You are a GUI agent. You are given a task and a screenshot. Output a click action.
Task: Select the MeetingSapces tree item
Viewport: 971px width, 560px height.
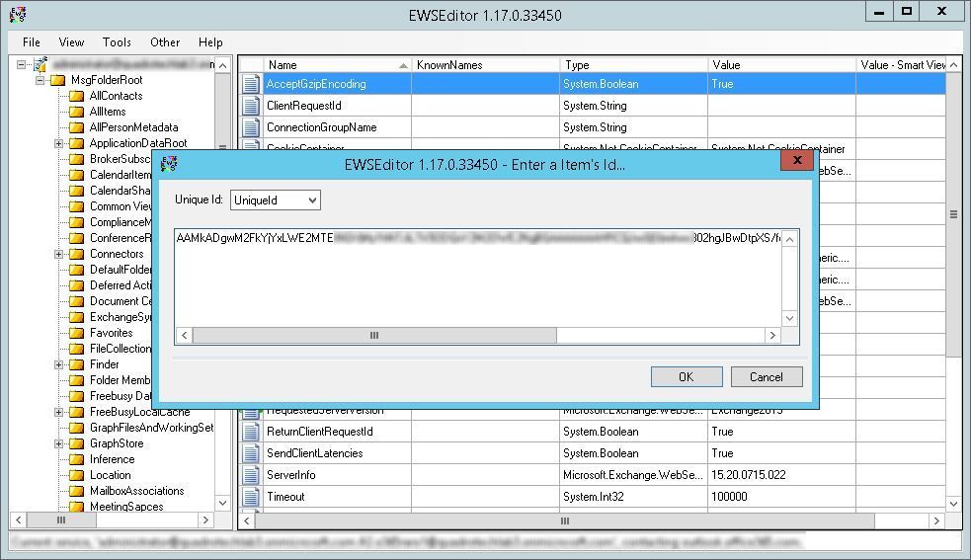[126, 507]
